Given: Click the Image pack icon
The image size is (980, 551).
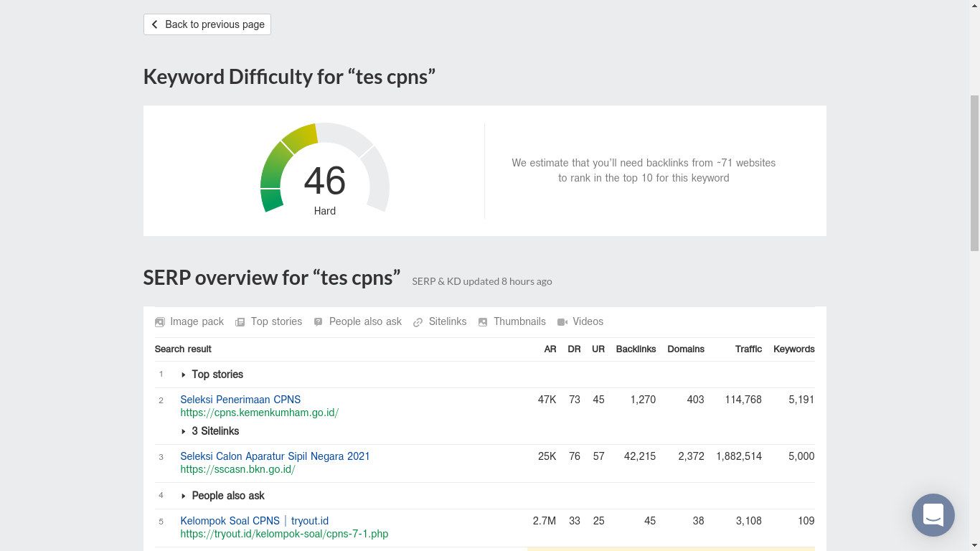Looking at the screenshot, I should pos(160,322).
